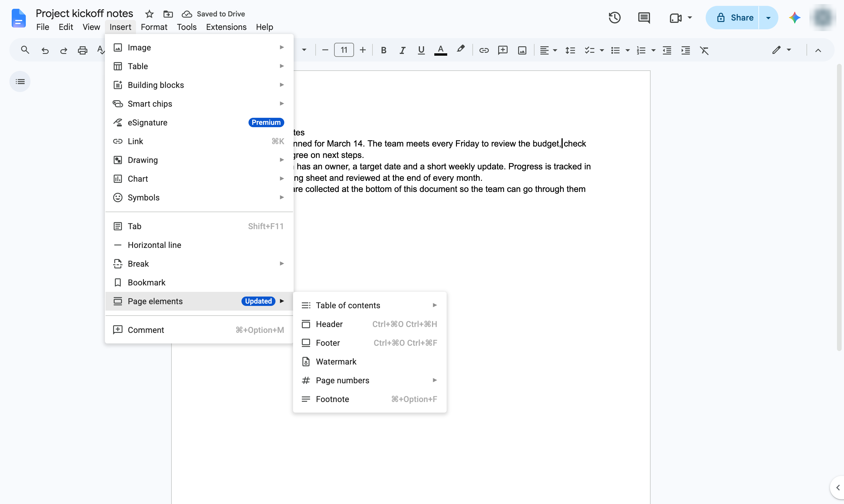Insert a Horizontal line
Image resolution: width=844 pixels, height=504 pixels.
(199, 245)
